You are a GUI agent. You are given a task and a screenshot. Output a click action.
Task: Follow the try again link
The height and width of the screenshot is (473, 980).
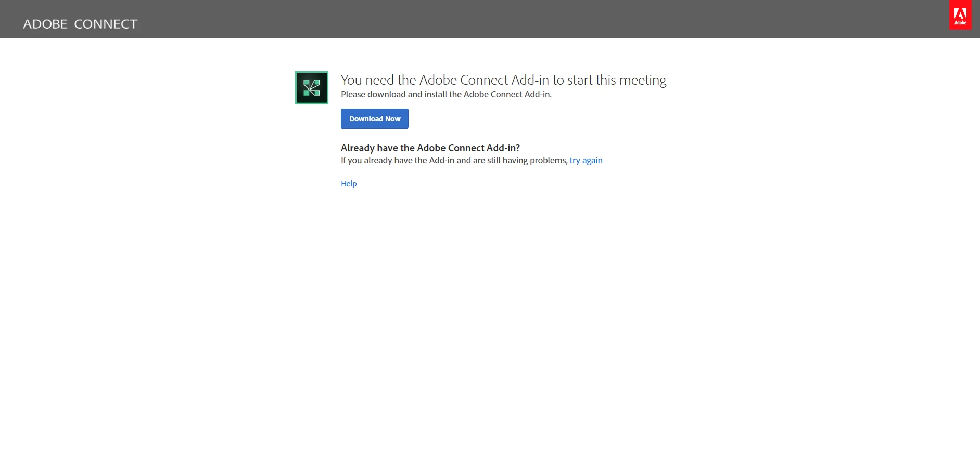(586, 160)
